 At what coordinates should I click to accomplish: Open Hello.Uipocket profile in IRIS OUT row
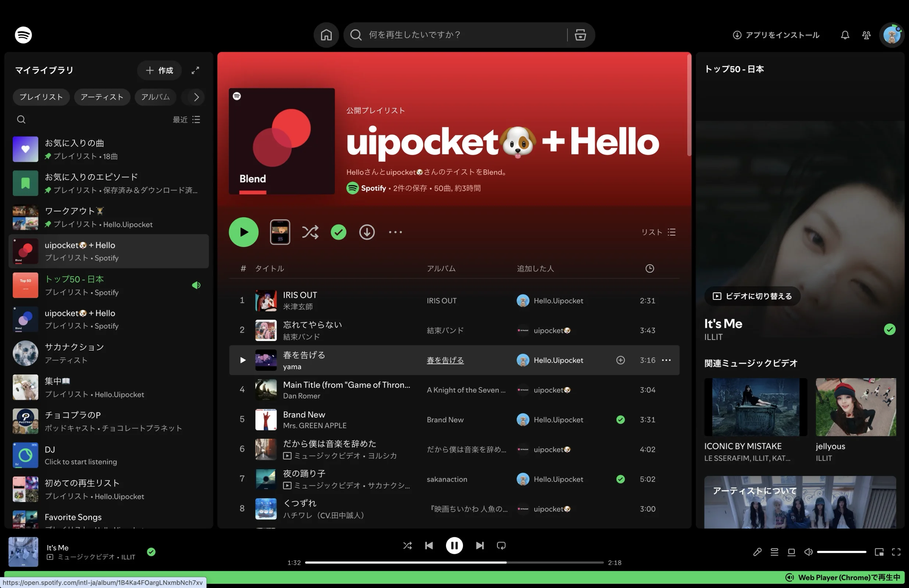558,301
